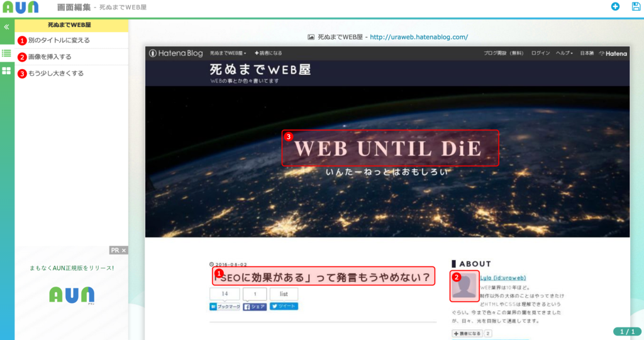This screenshot has width=644, height=340.
Task: Click the Hatena logo at navbar right
Action: point(613,53)
